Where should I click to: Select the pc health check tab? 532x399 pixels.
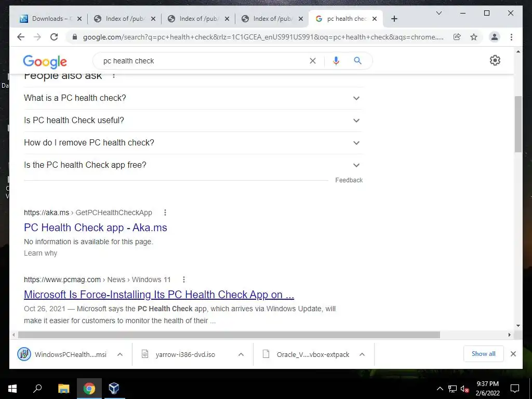pos(346,19)
